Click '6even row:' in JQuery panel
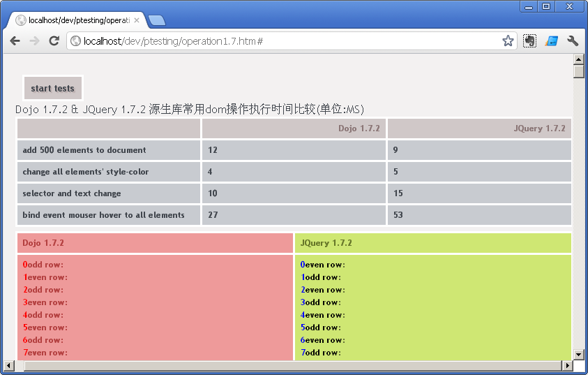 click(323, 340)
